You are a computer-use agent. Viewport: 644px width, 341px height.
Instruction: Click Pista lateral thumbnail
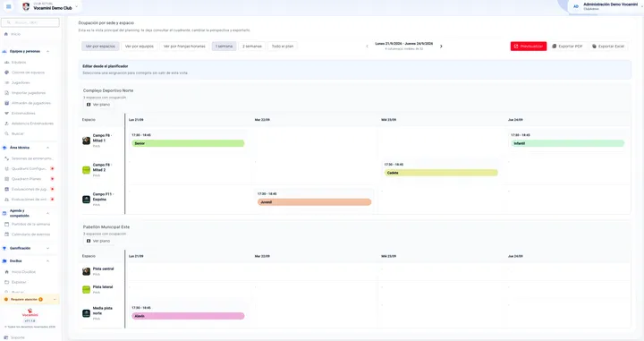coord(86,290)
